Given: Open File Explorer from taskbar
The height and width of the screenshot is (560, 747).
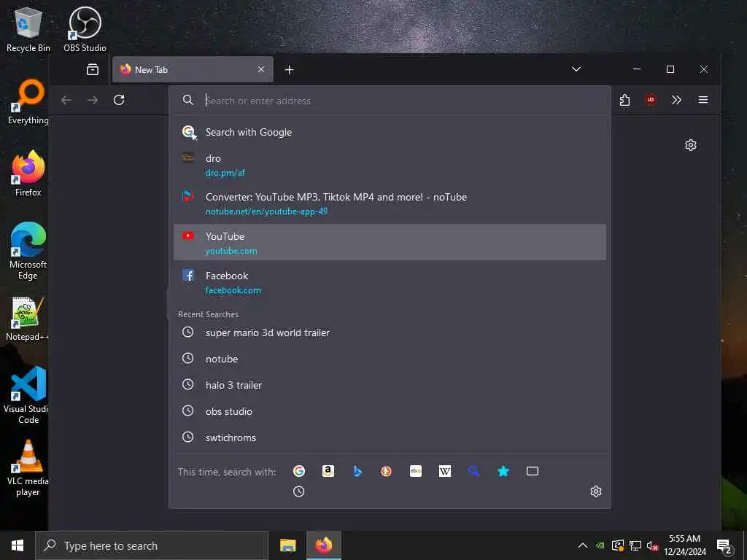Looking at the screenshot, I should pos(287,545).
